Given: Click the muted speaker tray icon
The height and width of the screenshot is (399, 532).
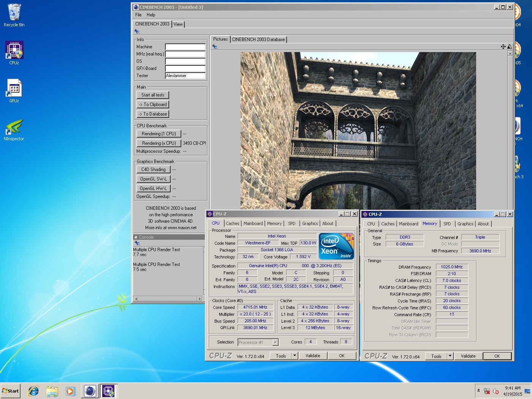Looking at the screenshot, I should coord(496,391).
